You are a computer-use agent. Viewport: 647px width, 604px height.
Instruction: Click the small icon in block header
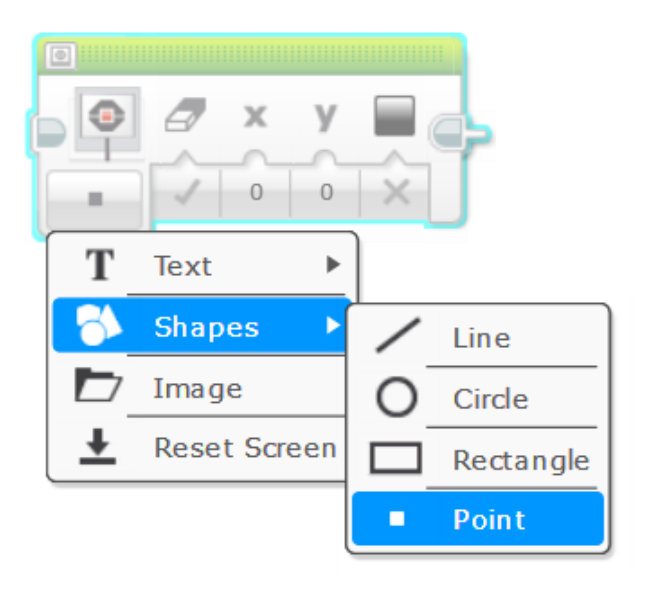coord(59,57)
